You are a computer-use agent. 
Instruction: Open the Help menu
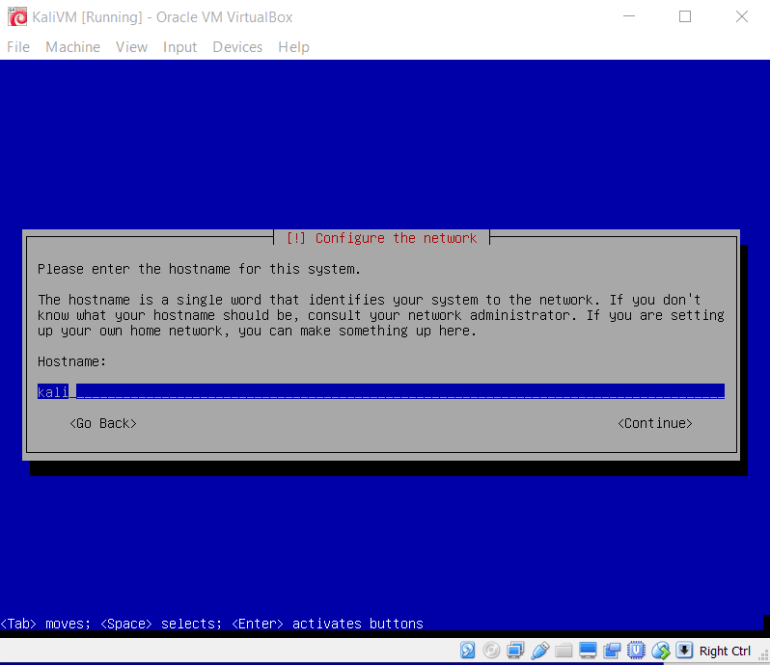pyautogui.click(x=294, y=47)
